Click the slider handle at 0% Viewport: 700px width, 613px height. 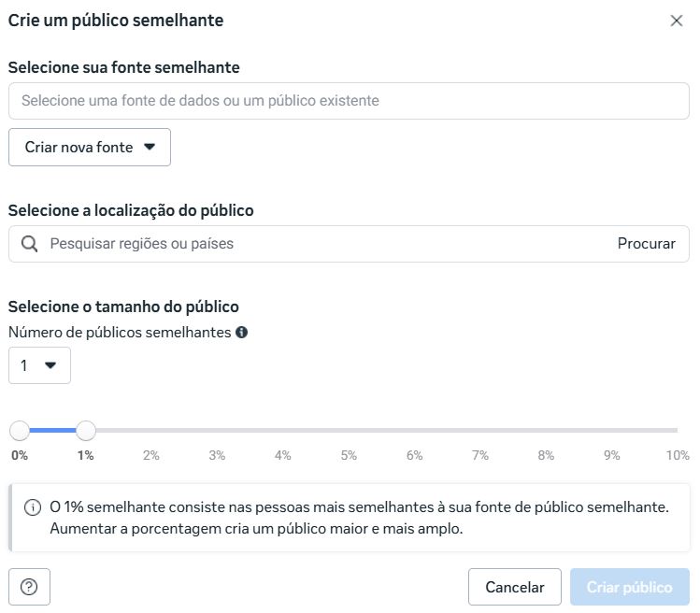tap(20, 431)
